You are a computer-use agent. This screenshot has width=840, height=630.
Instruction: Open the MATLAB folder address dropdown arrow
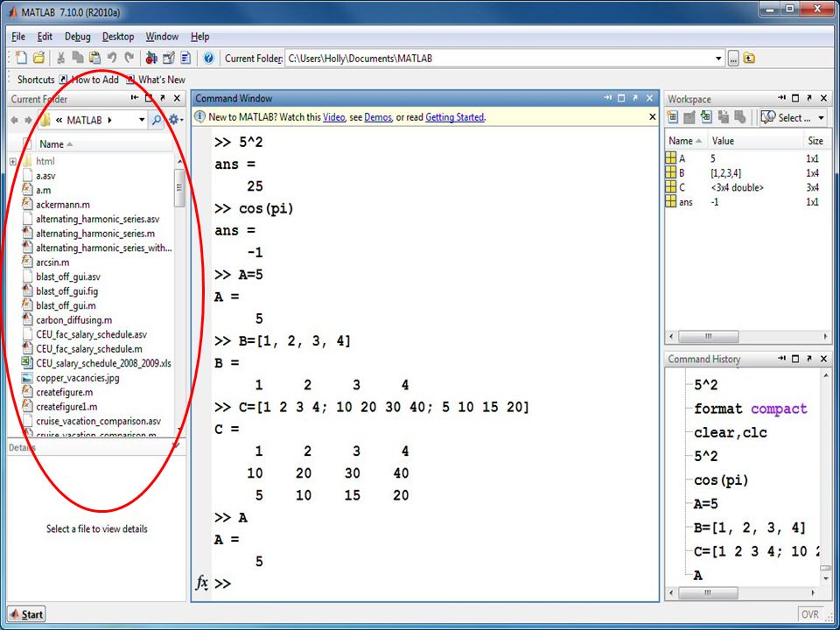(x=142, y=120)
